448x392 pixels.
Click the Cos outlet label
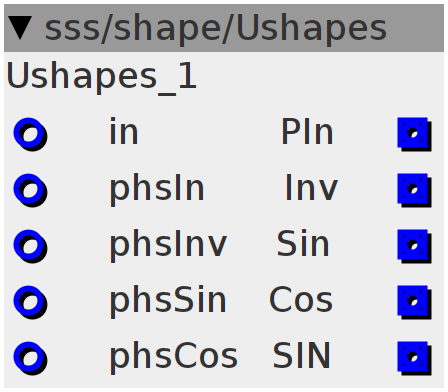pyautogui.click(x=301, y=300)
